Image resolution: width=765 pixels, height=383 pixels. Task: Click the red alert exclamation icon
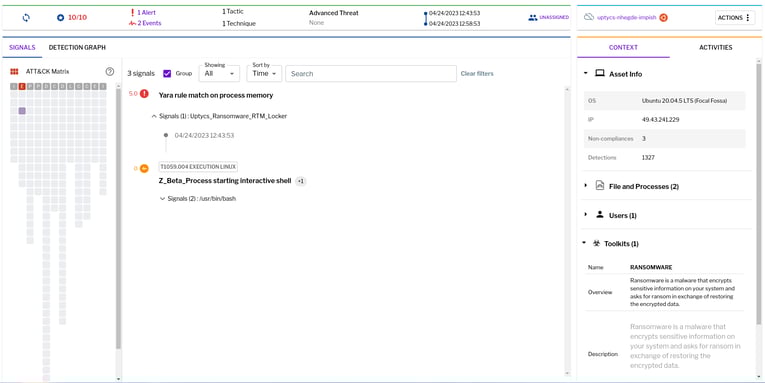point(132,13)
